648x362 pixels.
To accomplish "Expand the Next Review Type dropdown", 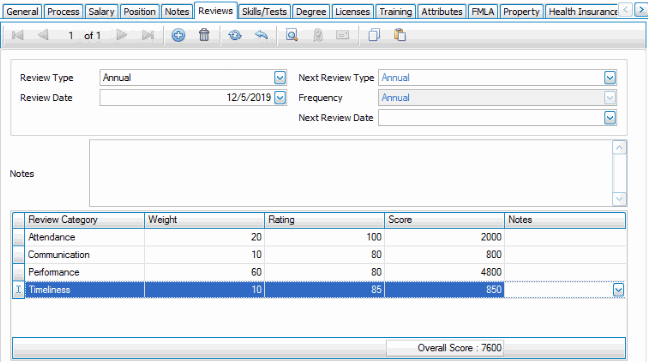I will click(x=610, y=78).
